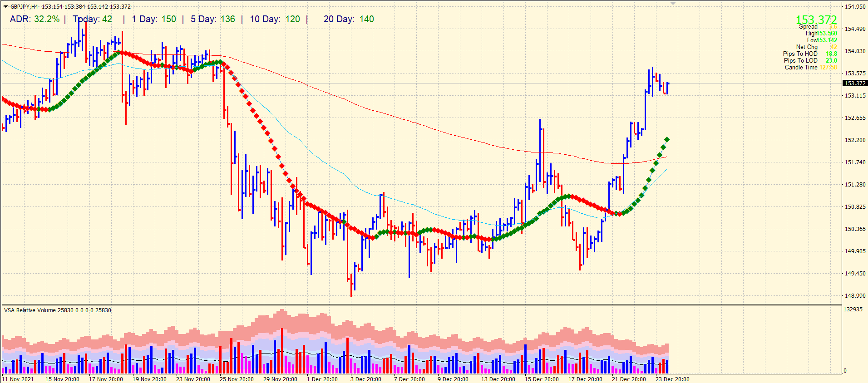Click the 17 Dec 20:00 time label

coord(585,379)
